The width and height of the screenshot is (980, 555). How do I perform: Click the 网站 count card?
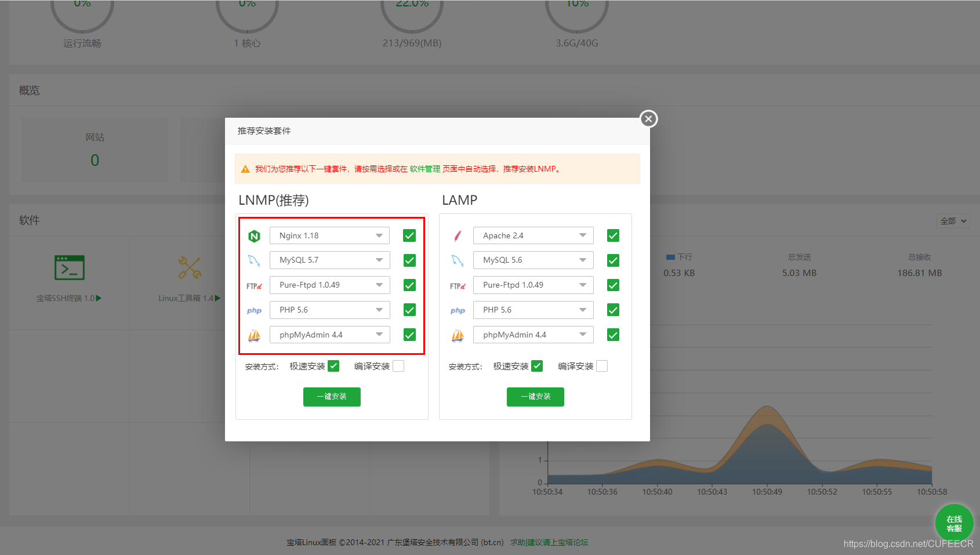[95, 150]
